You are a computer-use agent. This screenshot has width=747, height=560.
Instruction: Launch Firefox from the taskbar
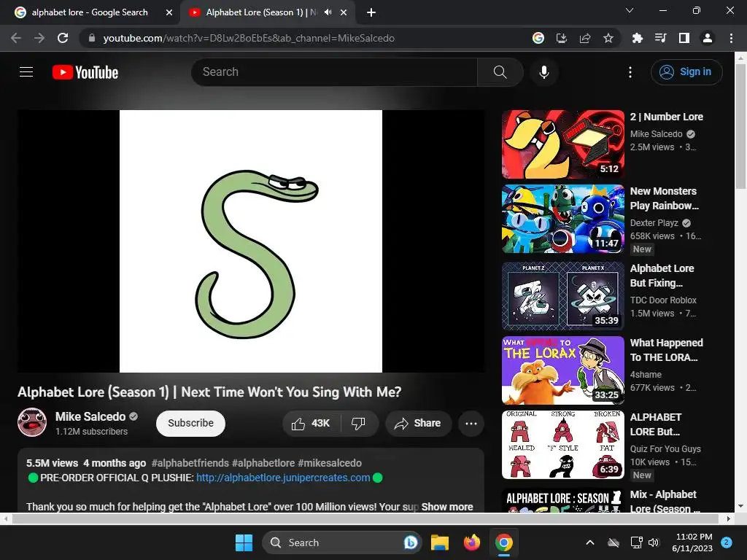pos(472,542)
